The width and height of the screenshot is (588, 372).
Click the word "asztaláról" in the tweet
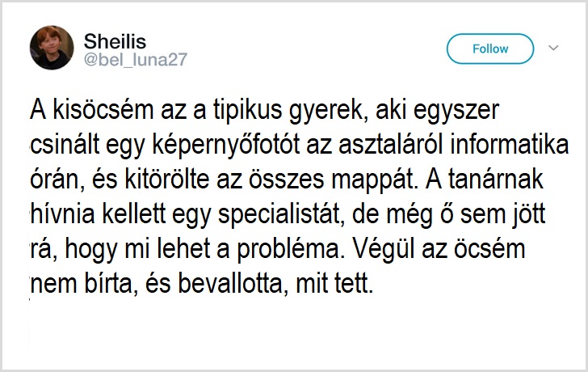(x=391, y=145)
